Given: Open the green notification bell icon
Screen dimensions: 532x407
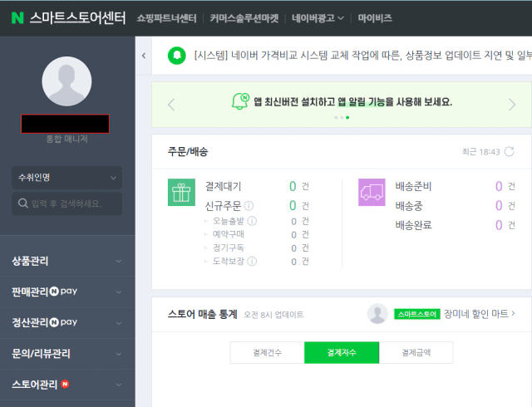Looking at the screenshot, I should click(177, 55).
